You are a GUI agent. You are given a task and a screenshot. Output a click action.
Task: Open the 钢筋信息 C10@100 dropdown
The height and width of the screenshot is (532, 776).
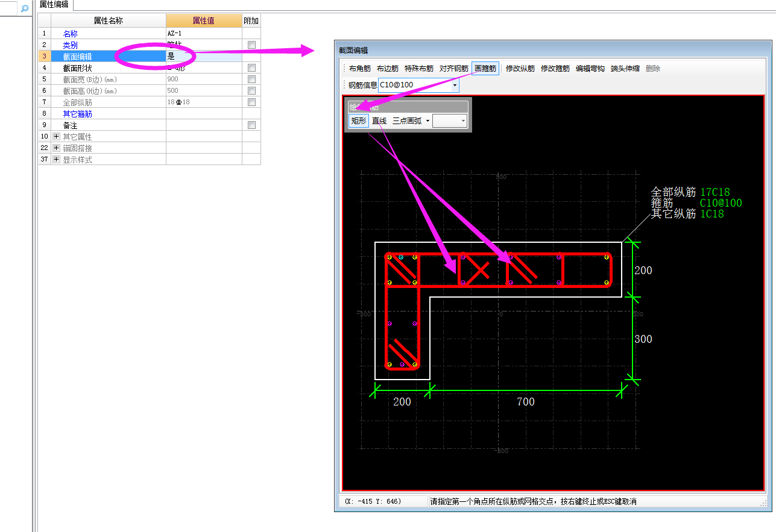click(x=455, y=85)
